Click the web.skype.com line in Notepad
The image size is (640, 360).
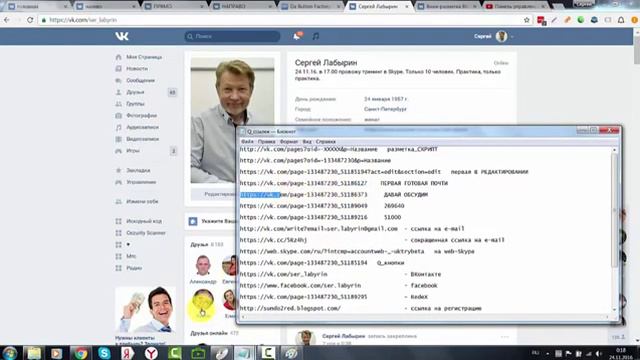point(357,251)
